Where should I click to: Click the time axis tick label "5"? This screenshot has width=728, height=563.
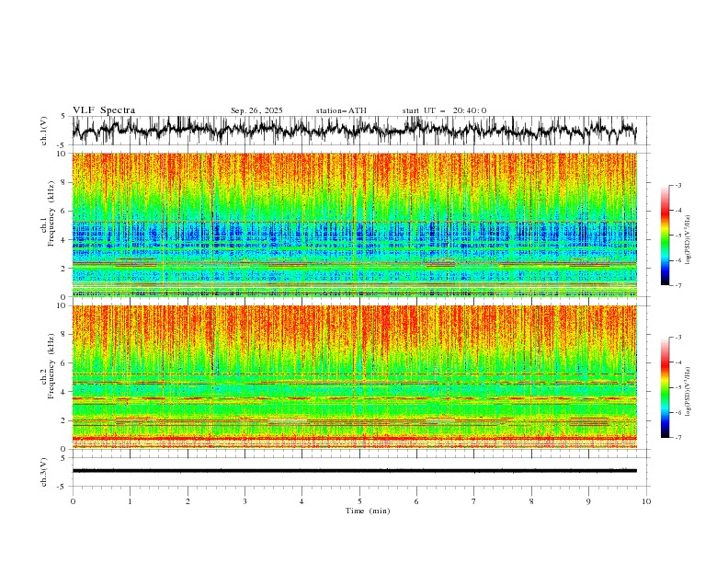tap(359, 501)
